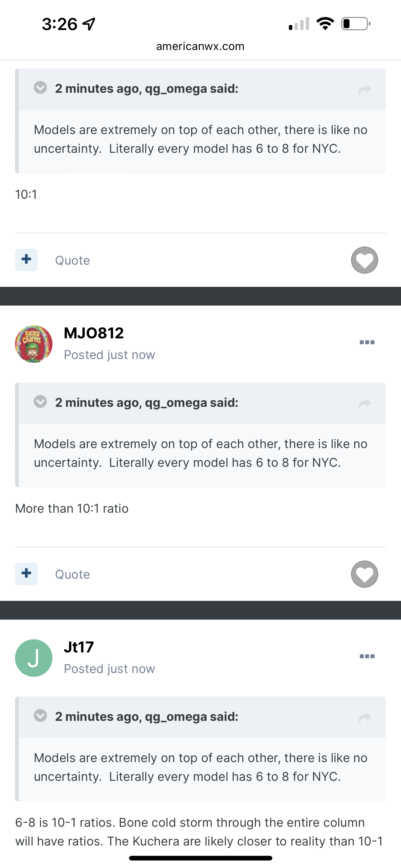Screen dimensions: 401x868
Task: Quote MJO812's post
Action: (x=73, y=574)
